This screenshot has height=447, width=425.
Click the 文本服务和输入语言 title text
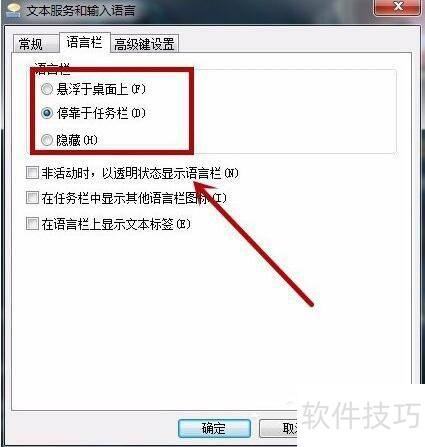pyautogui.click(x=81, y=11)
